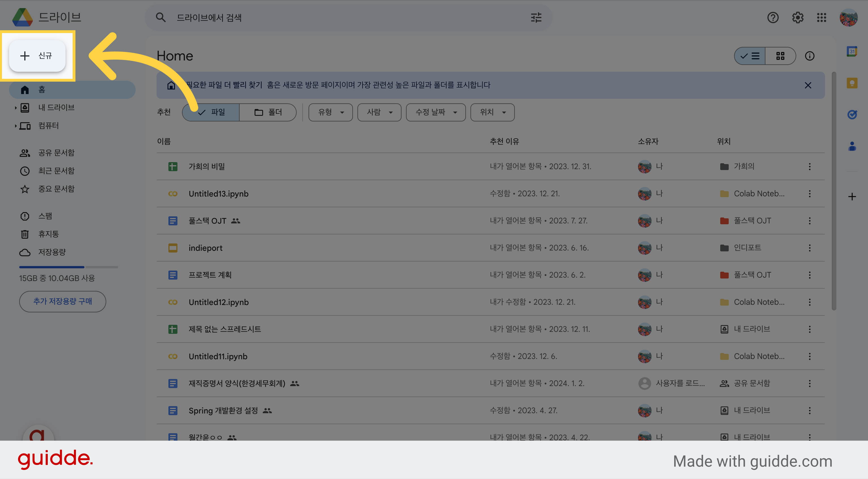Screen dimensions: 868x479
Task: Click the help question mark icon
Action: tap(773, 18)
